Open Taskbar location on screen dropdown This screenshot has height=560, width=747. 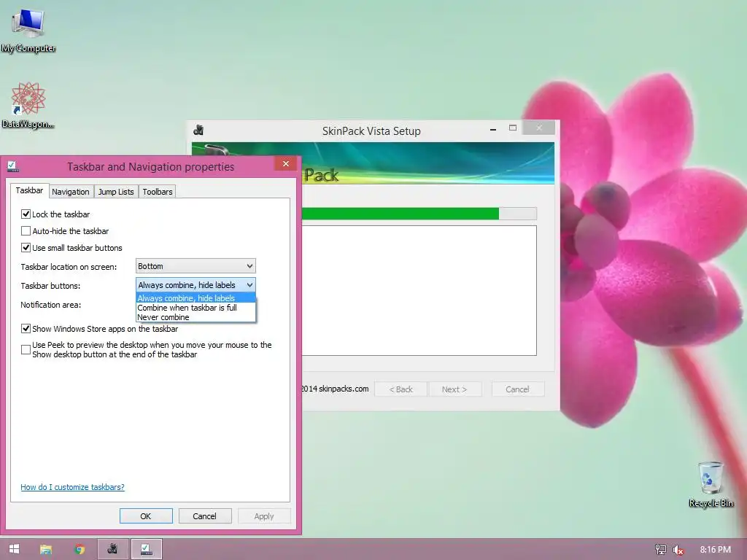(x=196, y=265)
